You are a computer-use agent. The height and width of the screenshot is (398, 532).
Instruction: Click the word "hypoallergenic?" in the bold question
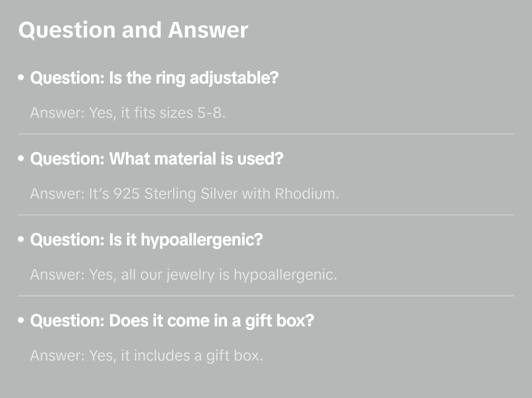202,240
